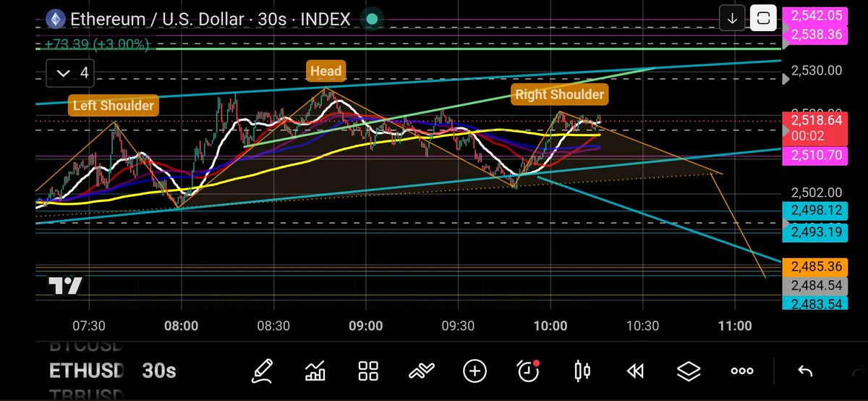868x401 pixels.
Task: Start bar replay with rewind icon
Action: tap(635, 371)
